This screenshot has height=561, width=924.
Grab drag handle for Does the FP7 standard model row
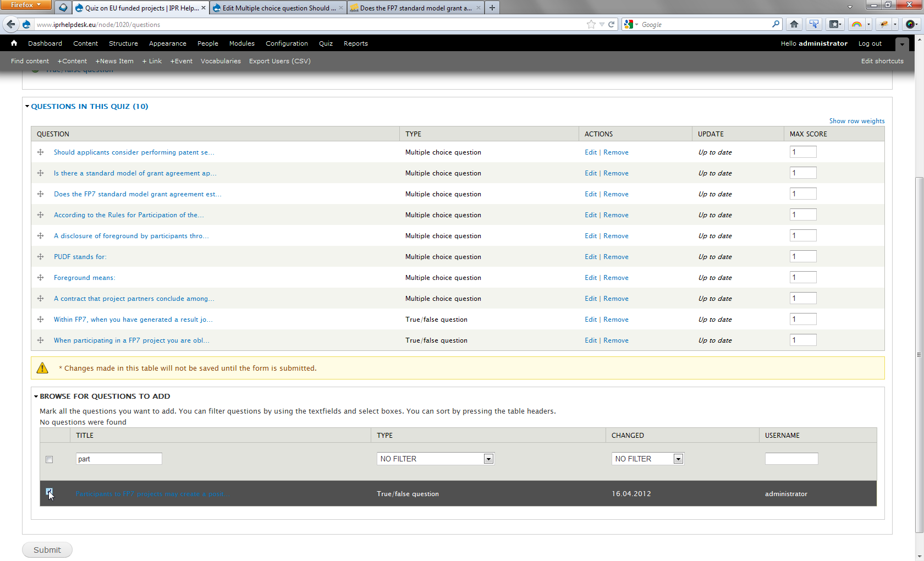pos(40,194)
